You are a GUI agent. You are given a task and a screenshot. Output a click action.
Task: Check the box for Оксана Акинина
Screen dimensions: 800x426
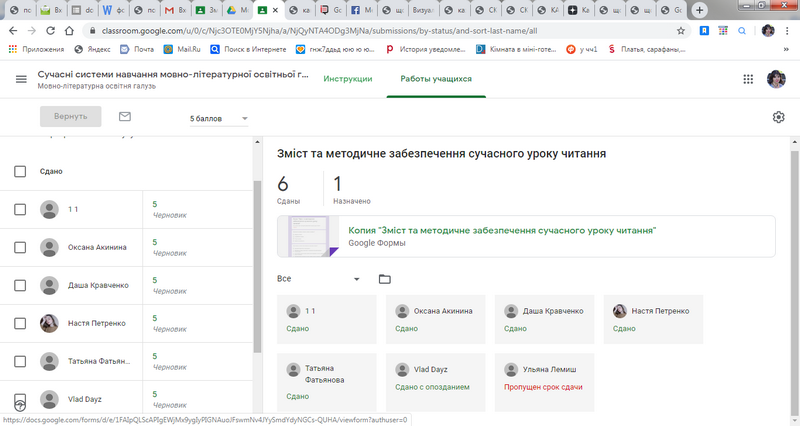(x=20, y=247)
